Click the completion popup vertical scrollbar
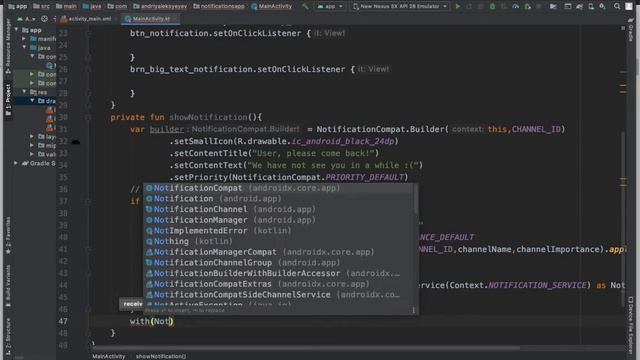The height and width of the screenshot is (360, 640). tap(416, 199)
